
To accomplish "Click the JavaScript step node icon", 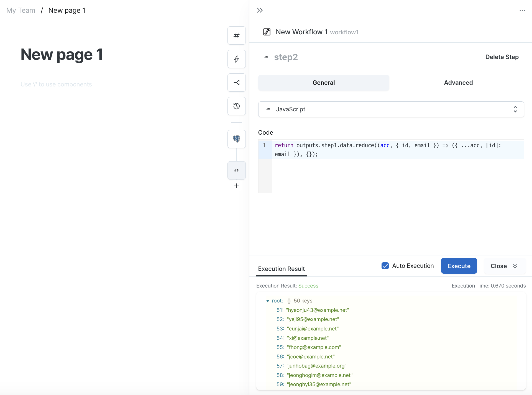I will (237, 170).
